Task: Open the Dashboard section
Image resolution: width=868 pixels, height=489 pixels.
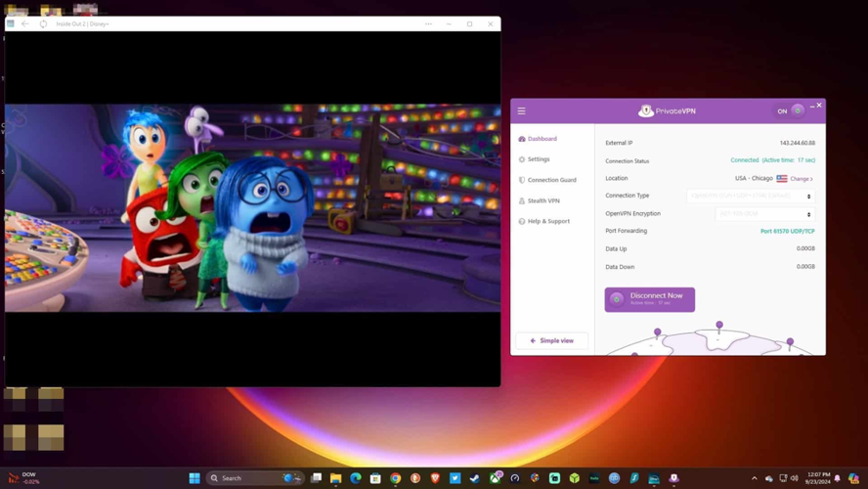Action: coord(542,139)
